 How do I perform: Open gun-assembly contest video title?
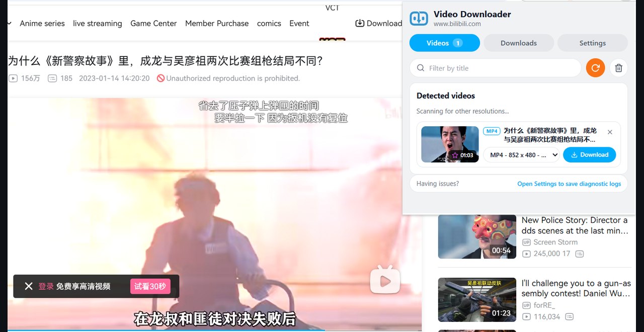(x=576, y=288)
